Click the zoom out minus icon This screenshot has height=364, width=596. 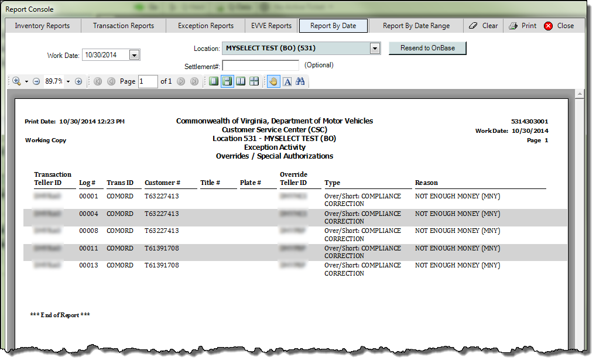36,81
